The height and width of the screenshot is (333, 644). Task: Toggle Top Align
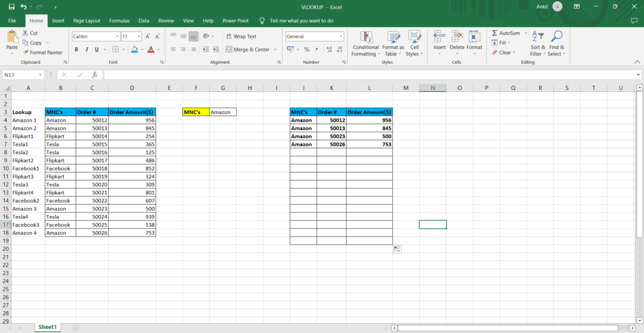click(x=173, y=36)
